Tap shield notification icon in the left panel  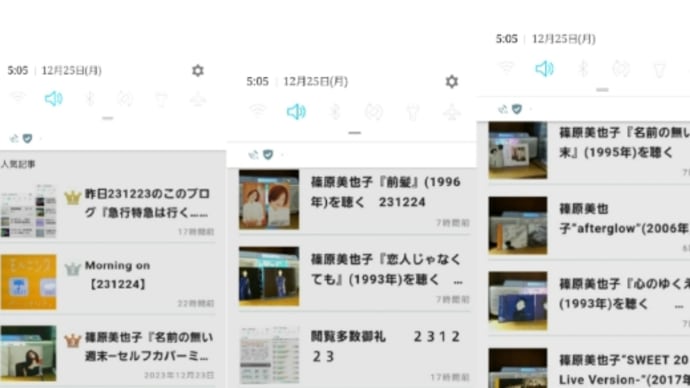tap(27, 139)
